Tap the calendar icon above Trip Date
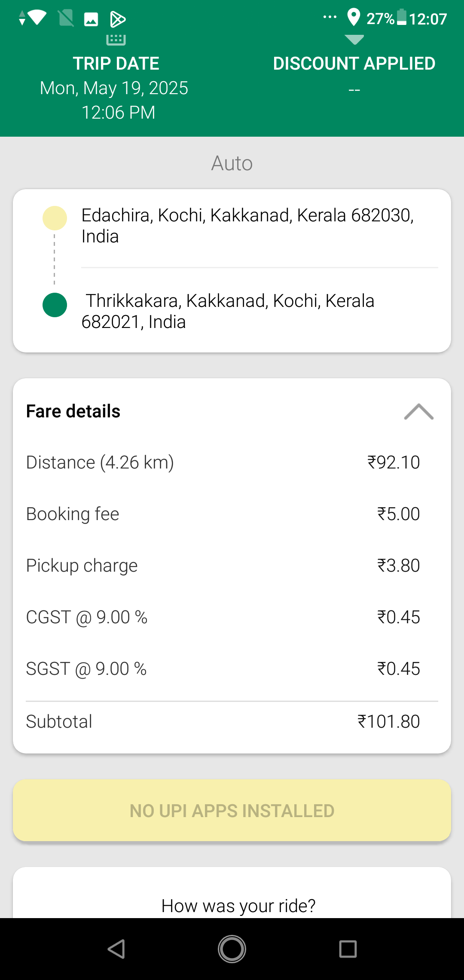Viewport: 464px width, 980px height. click(x=116, y=40)
